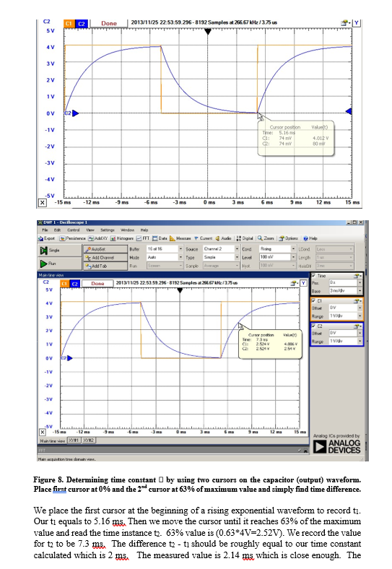Expand the Time Base 3 ms/div dropdown
Viewport: 392px width, 569px height.
coord(360,291)
